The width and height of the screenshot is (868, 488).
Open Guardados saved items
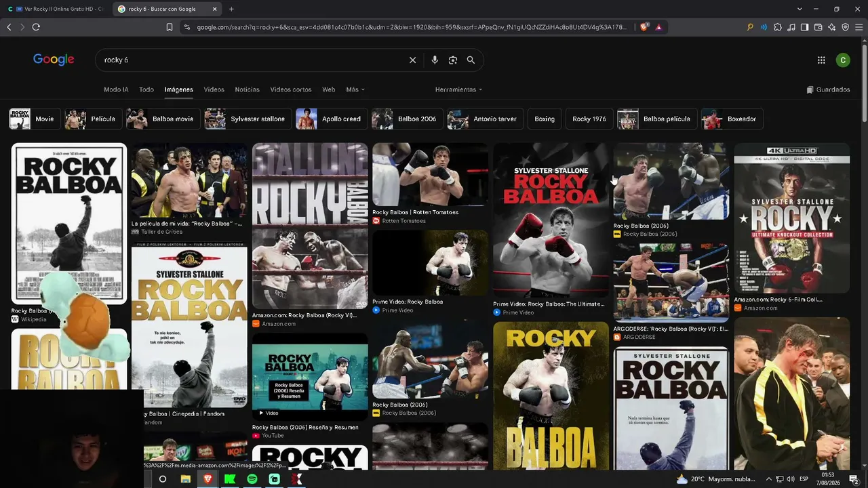(828, 89)
